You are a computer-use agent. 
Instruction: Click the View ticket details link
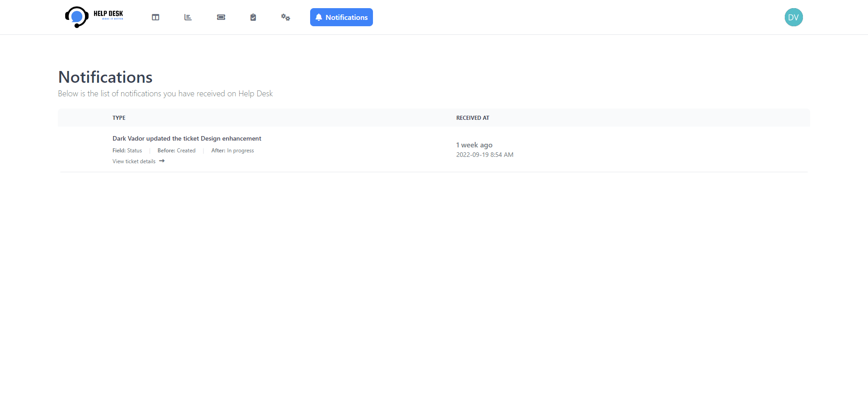134,161
